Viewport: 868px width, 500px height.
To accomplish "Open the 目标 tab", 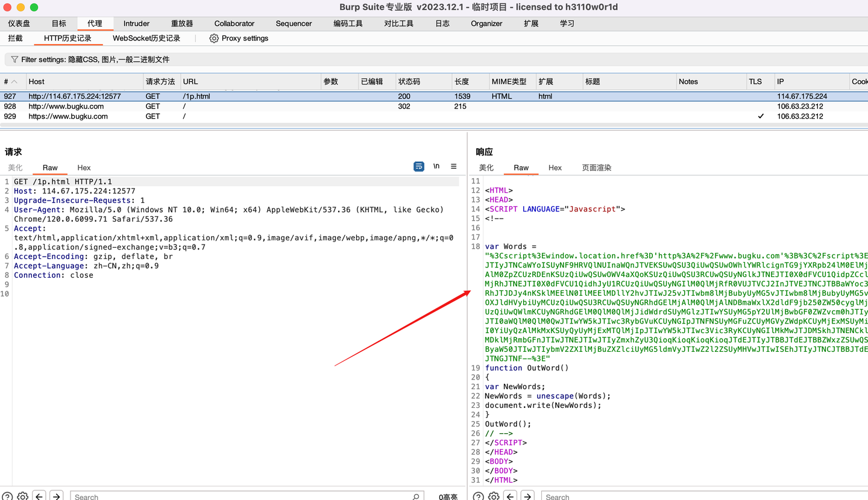I will (x=59, y=23).
